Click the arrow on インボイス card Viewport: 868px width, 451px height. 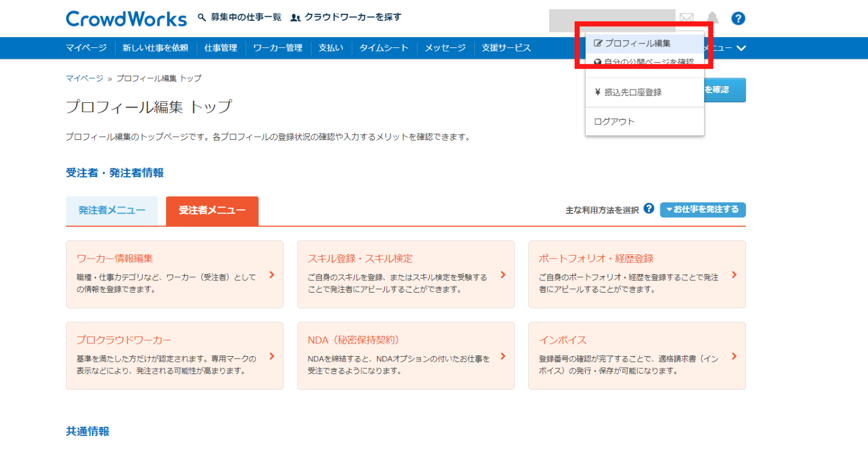click(x=734, y=356)
